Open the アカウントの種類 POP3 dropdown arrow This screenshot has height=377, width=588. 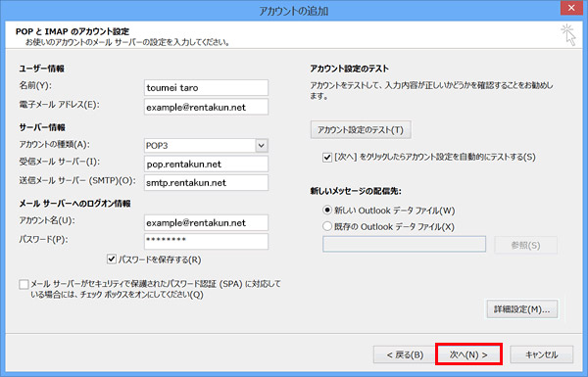click(x=262, y=145)
